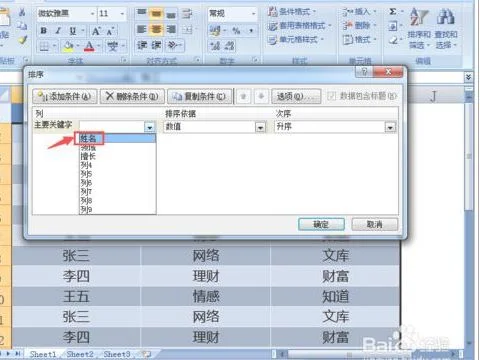Click the decrease decimal icon
The image size is (480, 360).
point(230,46)
